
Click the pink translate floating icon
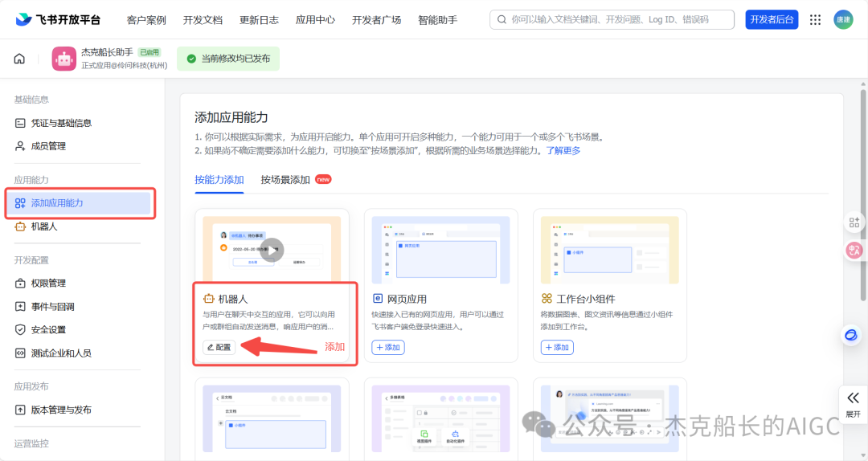[854, 250]
